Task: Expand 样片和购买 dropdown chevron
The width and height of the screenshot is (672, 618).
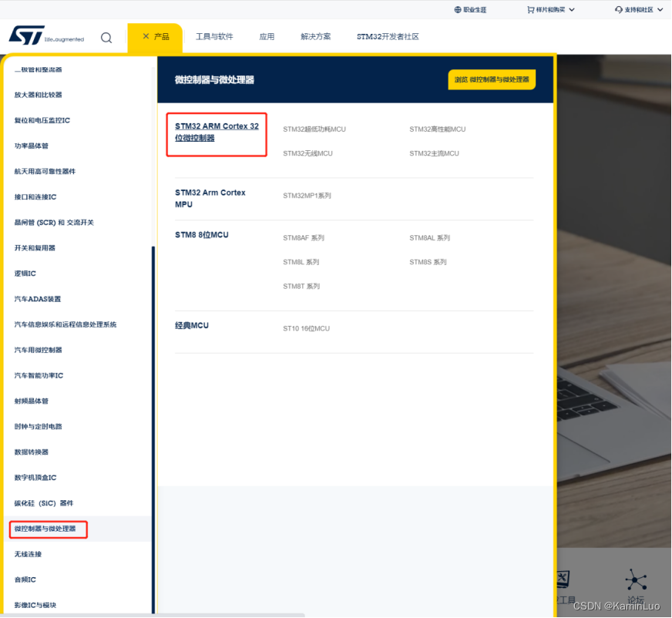Action: 572,9
